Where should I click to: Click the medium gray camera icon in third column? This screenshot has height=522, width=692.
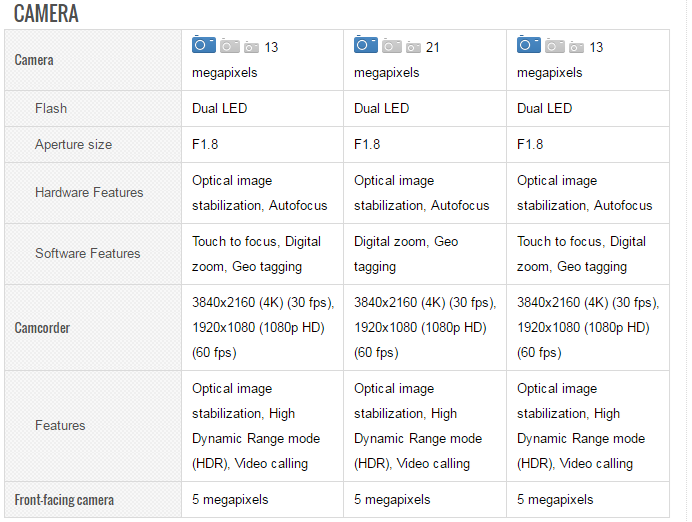[x=555, y=46]
